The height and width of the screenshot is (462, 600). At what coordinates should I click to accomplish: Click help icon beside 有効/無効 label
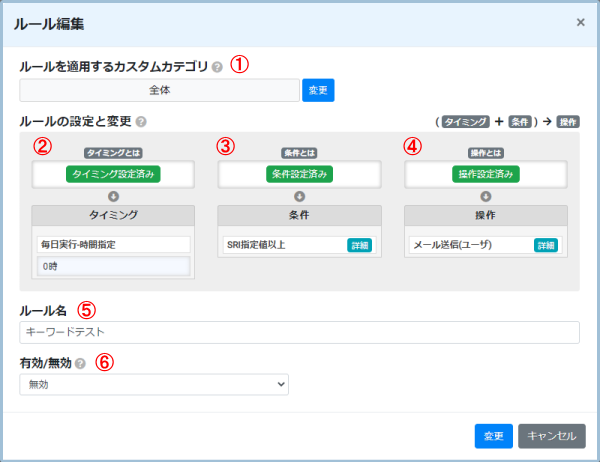[80, 364]
